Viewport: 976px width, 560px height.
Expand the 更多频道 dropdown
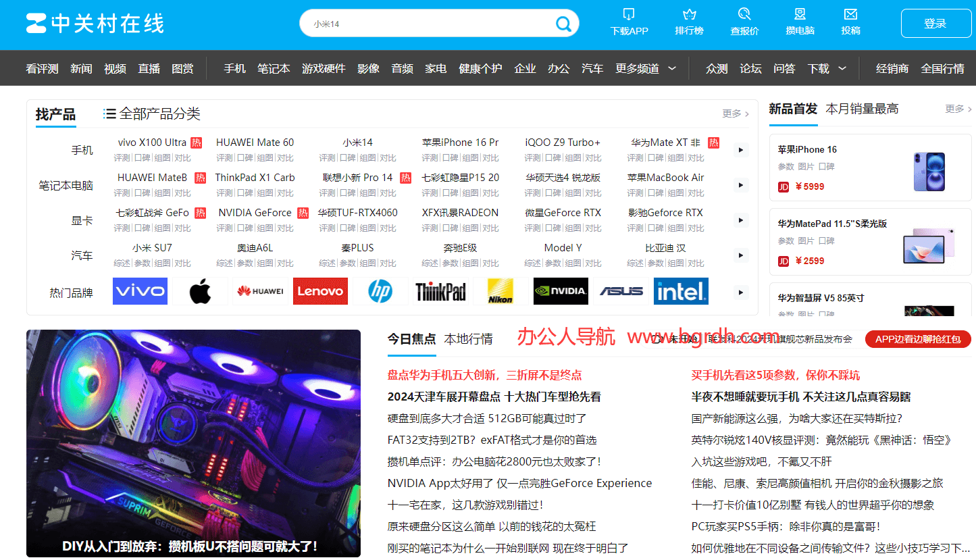(672, 68)
